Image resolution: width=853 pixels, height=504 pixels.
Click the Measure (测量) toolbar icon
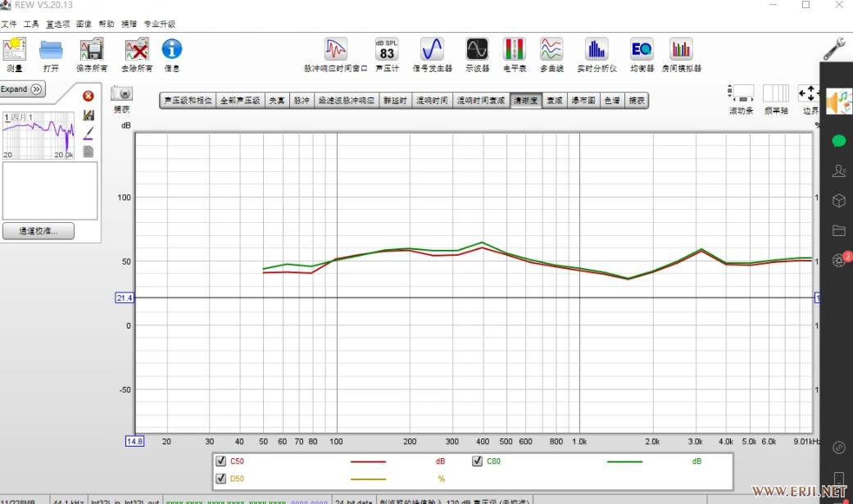click(15, 50)
